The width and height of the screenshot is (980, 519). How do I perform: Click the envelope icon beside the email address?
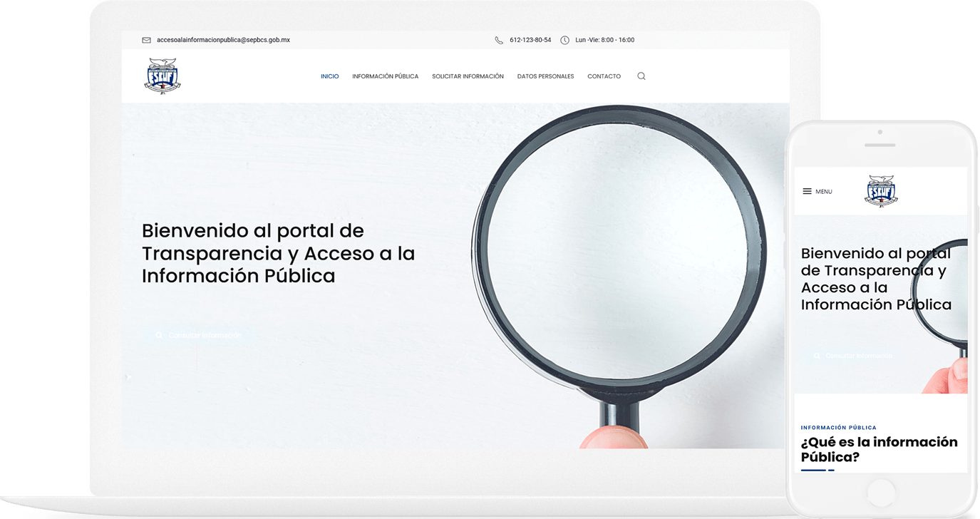click(x=147, y=40)
